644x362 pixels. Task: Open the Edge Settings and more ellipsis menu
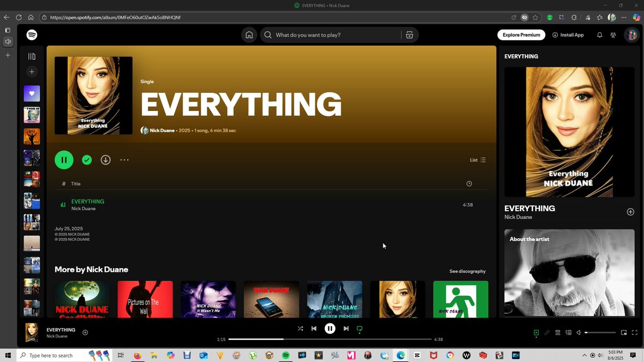coord(624,17)
